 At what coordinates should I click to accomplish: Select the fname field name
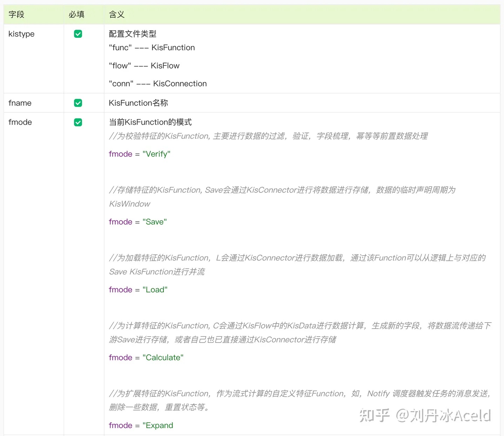pos(20,103)
